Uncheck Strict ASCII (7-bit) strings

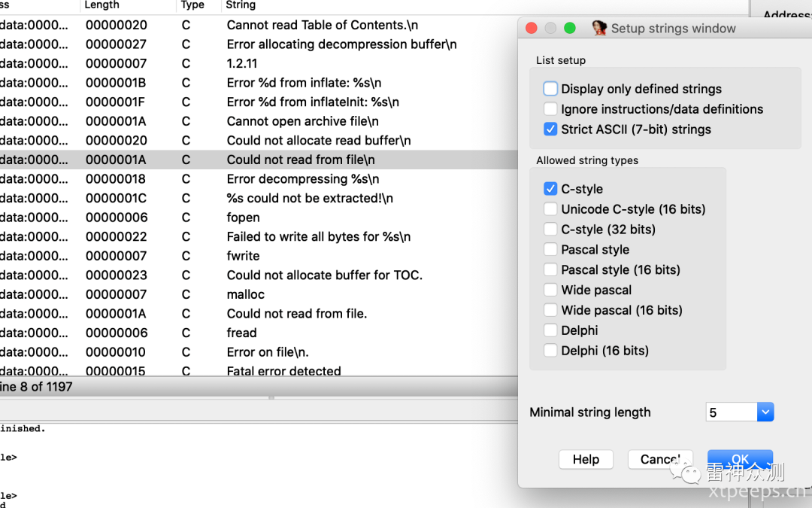point(550,129)
